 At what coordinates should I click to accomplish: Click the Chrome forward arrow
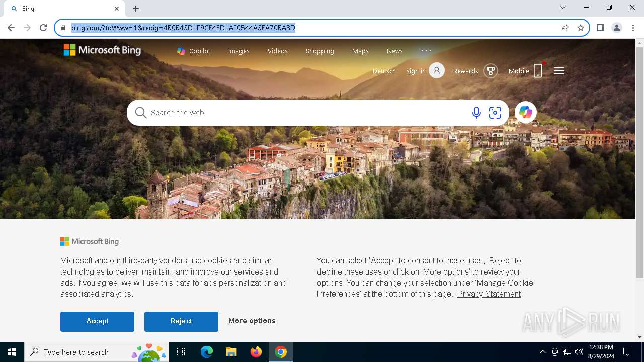pyautogui.click(x=27, y=28)
